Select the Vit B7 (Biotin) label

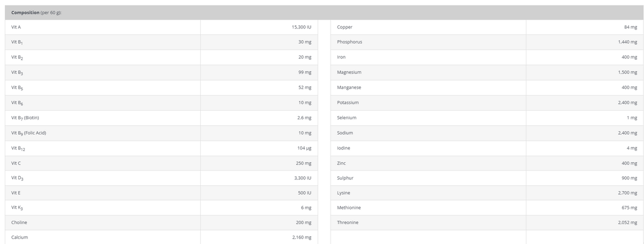click(x=25, y=118)
